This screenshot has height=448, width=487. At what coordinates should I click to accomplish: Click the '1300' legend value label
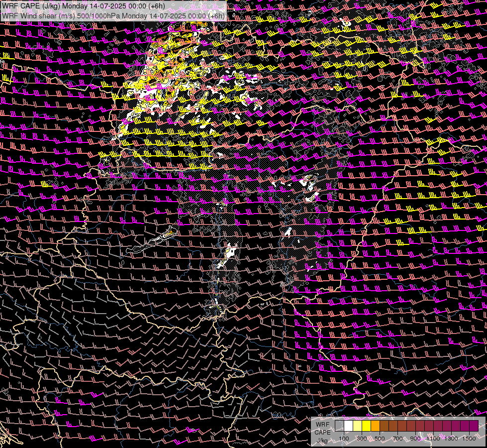(x=451, y=439)
